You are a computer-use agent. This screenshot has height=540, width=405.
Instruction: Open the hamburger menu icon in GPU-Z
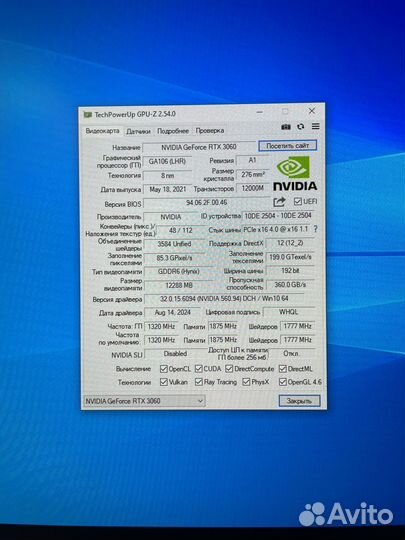pyautogui.click(x=315, y=126)
